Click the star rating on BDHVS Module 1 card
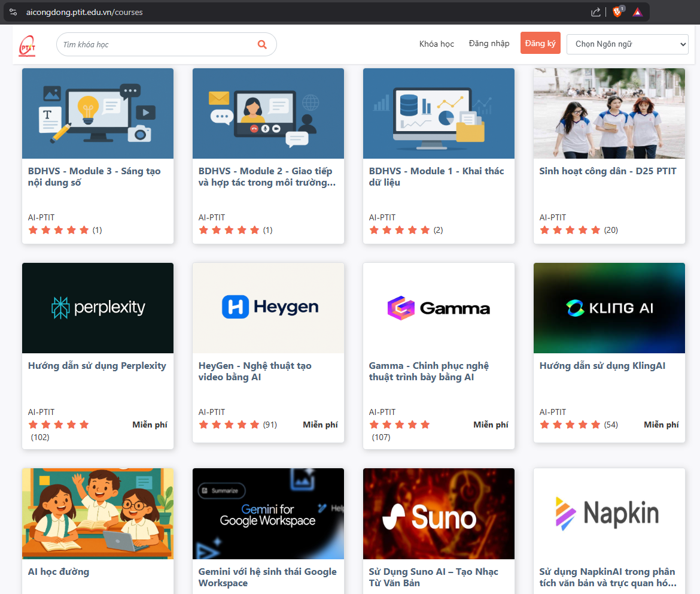This screenshot has width=700, height=594. pyautogui.click(x=400, y=230)
